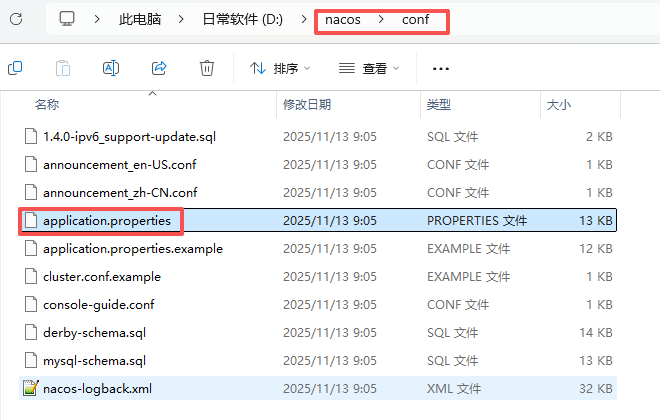Click EXAMPLE 文件 type of cluster.conf.example
Screen dimensions: 660x420
[x=468, y=277]
